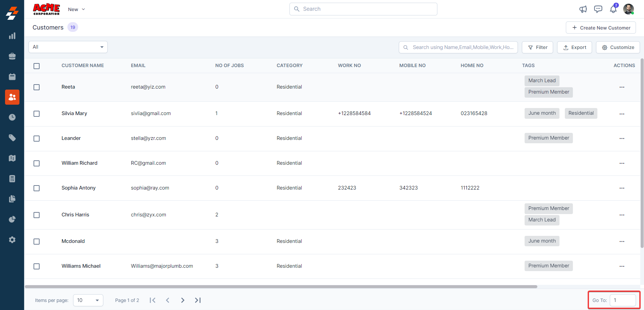Tick the checkbox for Chris Harris

[x=37, y=215]
